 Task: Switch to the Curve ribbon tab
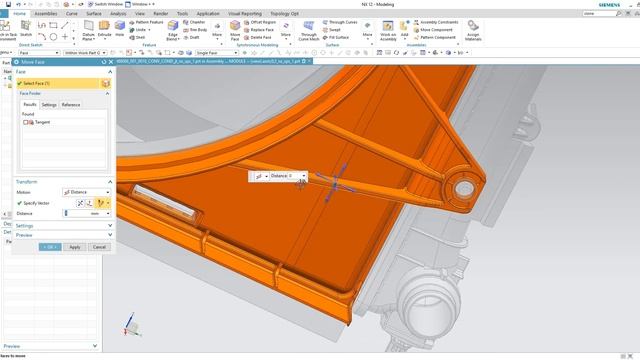coord(71,13)
